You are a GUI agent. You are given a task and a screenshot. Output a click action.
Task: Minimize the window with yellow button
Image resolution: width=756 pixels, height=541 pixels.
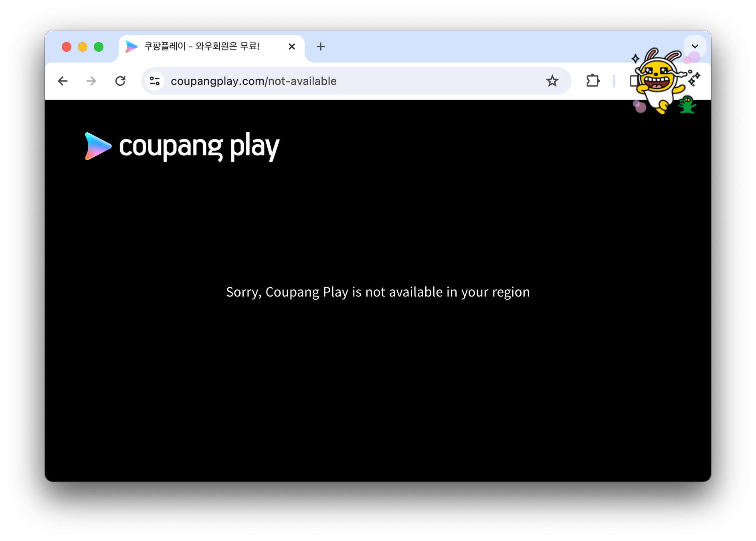pyautogui.click(x=83, y=47)
